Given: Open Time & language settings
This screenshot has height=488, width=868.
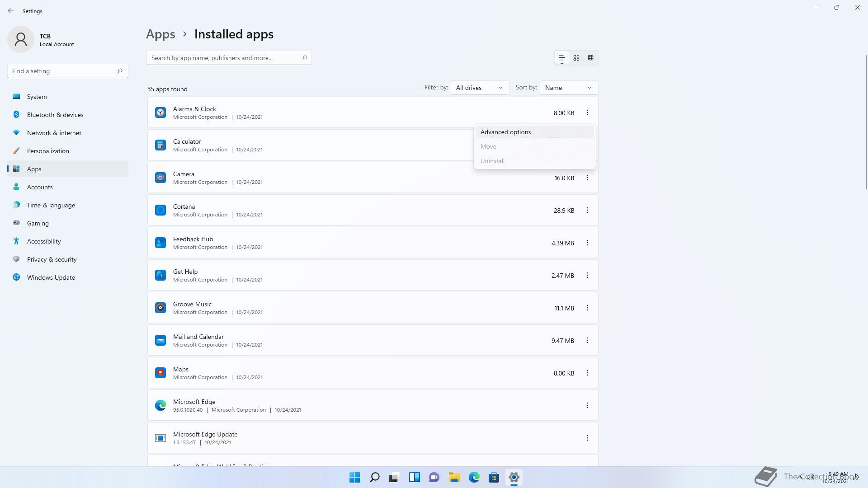Looking at the screenshot, I should pos(68,205).
